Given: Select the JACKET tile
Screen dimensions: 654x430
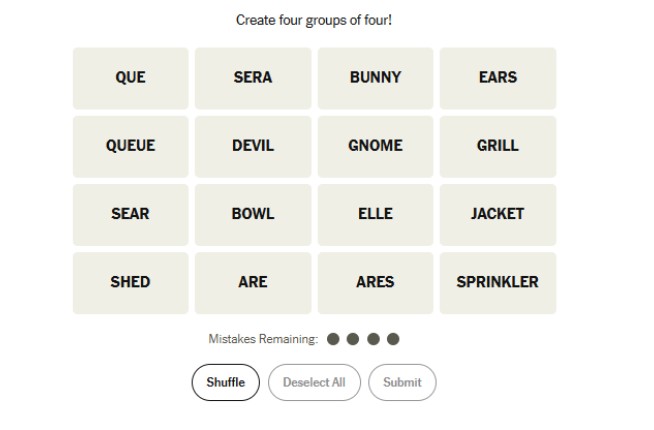Looking at the screenshot, I should pos(498,214).
